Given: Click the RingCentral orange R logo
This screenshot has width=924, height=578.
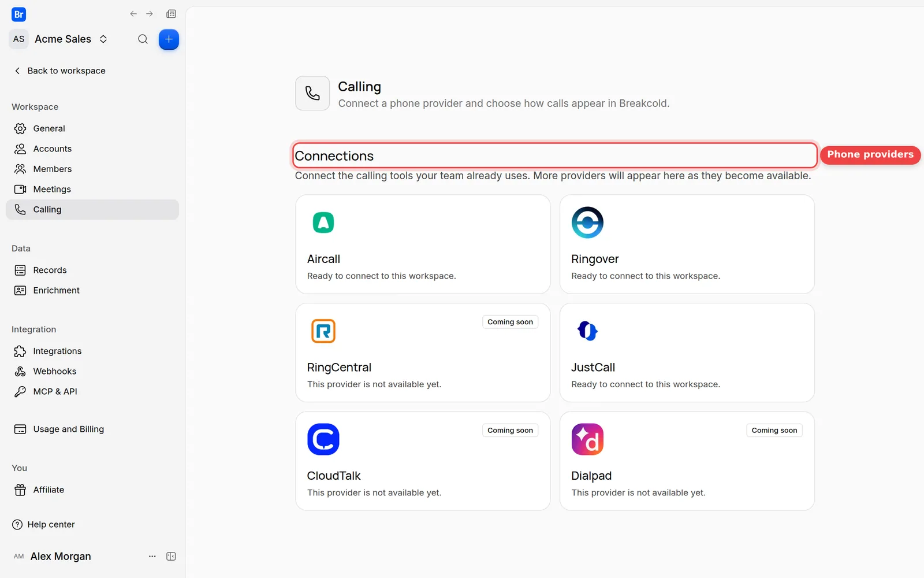Looking at the screenshot, I should click(323, 331).
